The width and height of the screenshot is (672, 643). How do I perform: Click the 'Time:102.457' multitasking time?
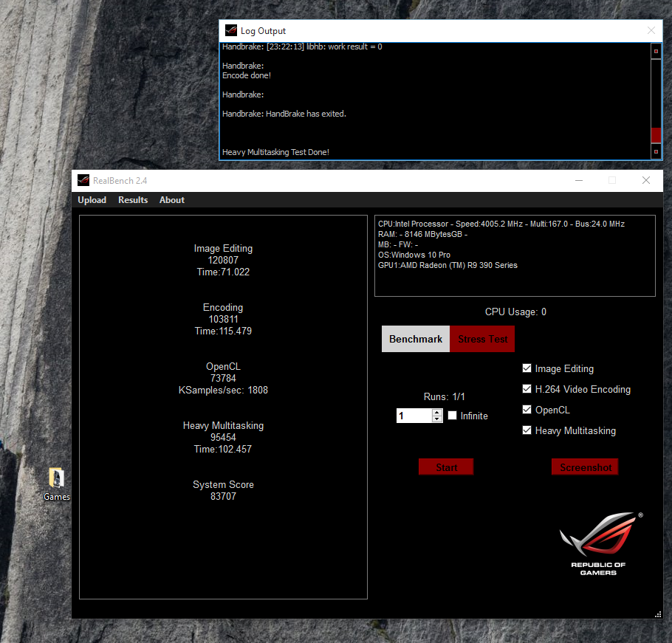(x=223, y=450)
